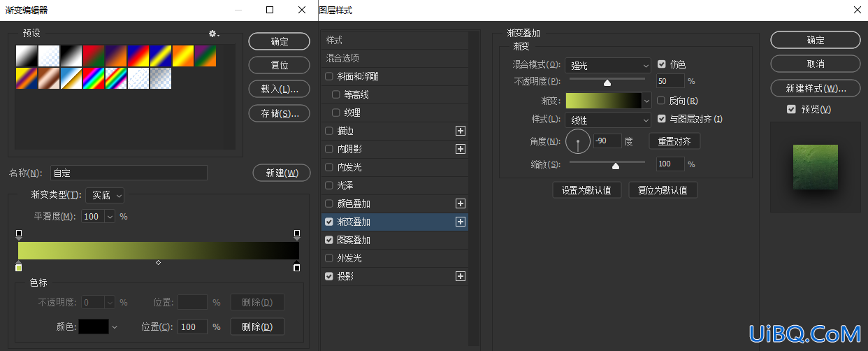
Task: Select the black-to-white first preset gradient
Action: point(27,56)
